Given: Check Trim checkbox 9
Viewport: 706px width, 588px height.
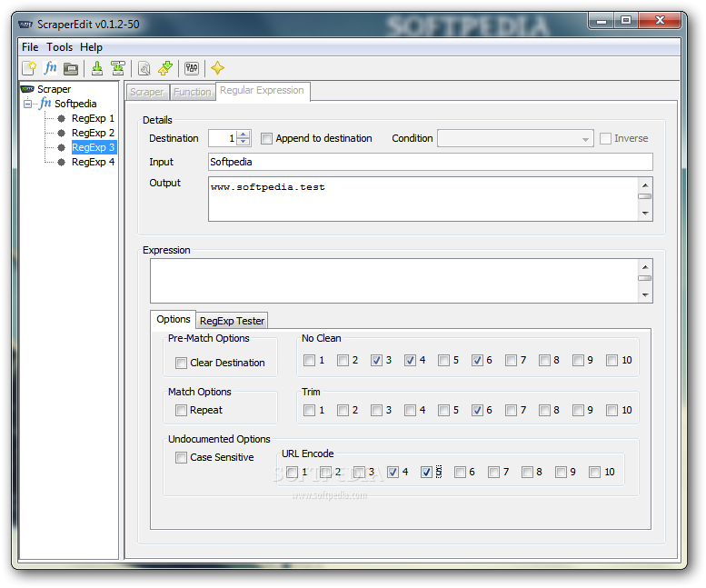Looking at the screenshot, I should click(x=578, y=410).
